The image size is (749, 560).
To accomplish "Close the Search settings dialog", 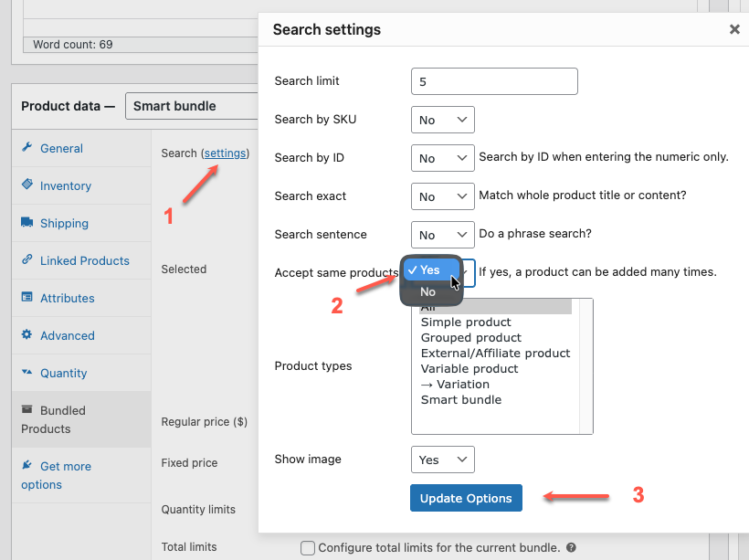I will coord(734,29).
